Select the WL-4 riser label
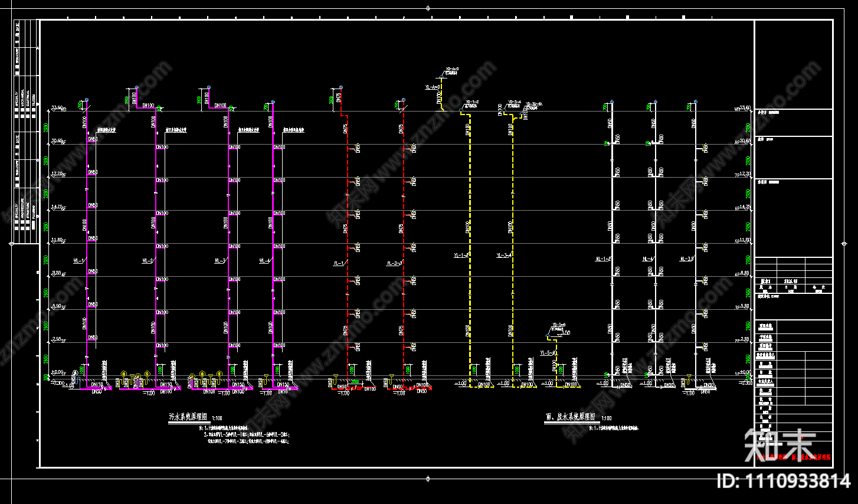 [264, 260]
